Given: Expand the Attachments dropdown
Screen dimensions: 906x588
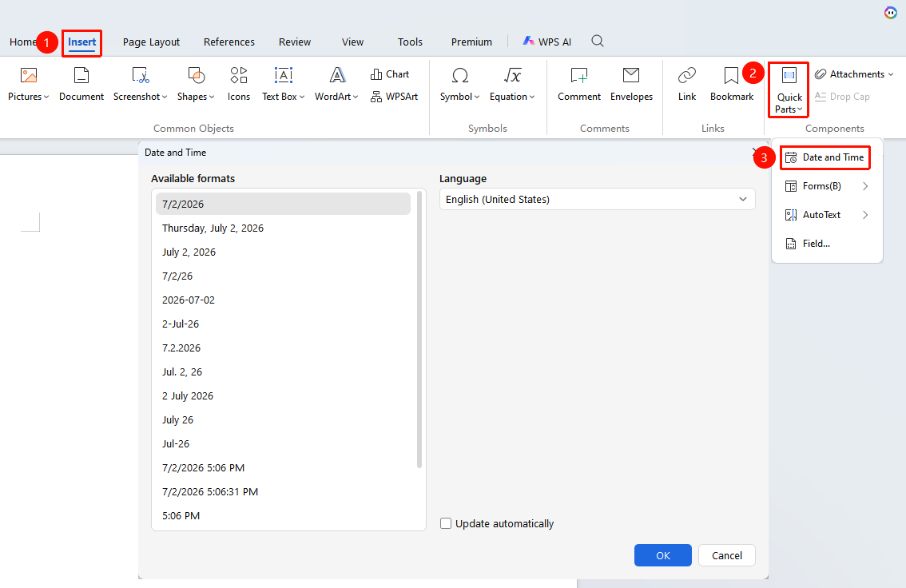Looking at the screenshot, I should [854, 74].
